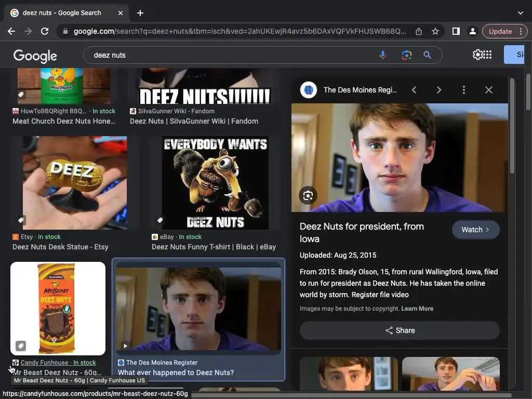Open the Everybody Wants Deez Nuts squirrel image
Image resolution: width=532 pixels, height=399 pixels.
pyautogui.click(x=215, y=183)
